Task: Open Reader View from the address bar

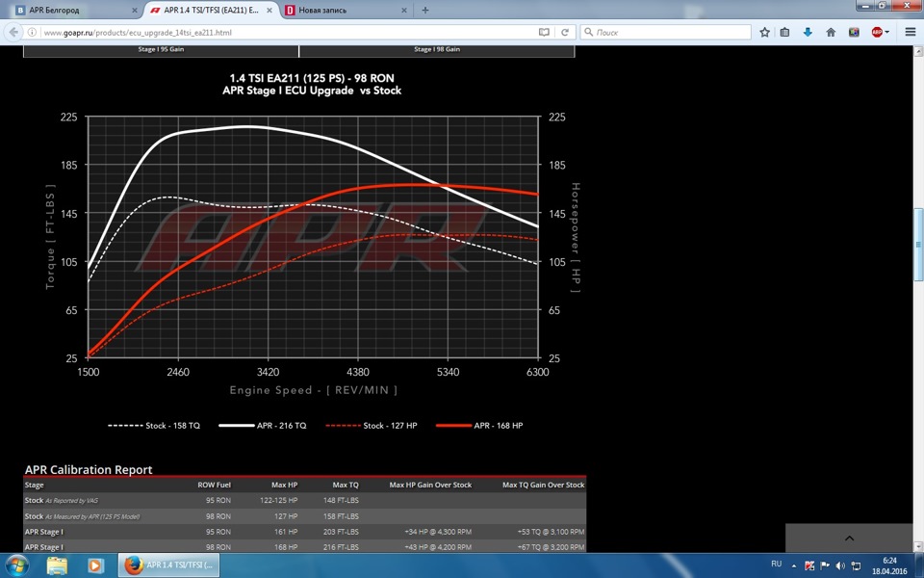Action: (x=544, y=33)
